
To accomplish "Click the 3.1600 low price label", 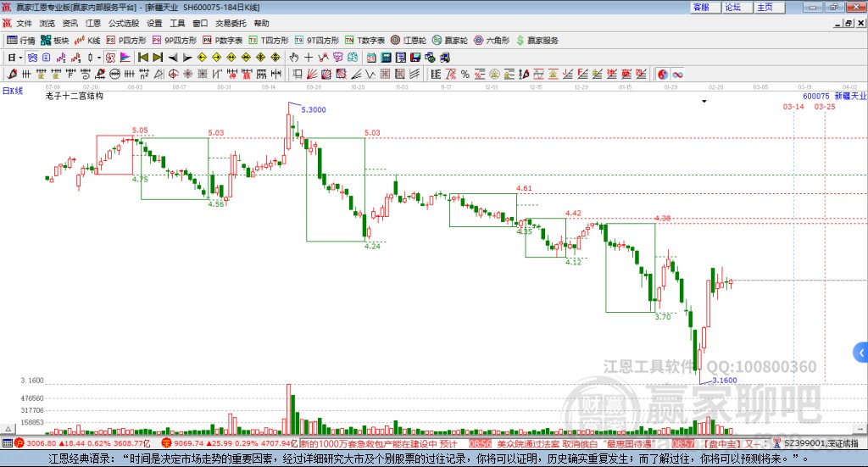I will [725, 381].
